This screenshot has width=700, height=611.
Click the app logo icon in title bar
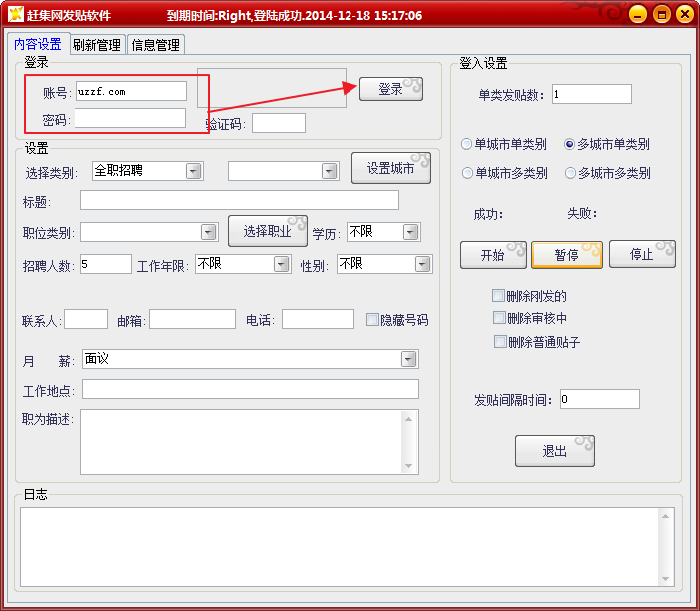click(x=16, y=14)
